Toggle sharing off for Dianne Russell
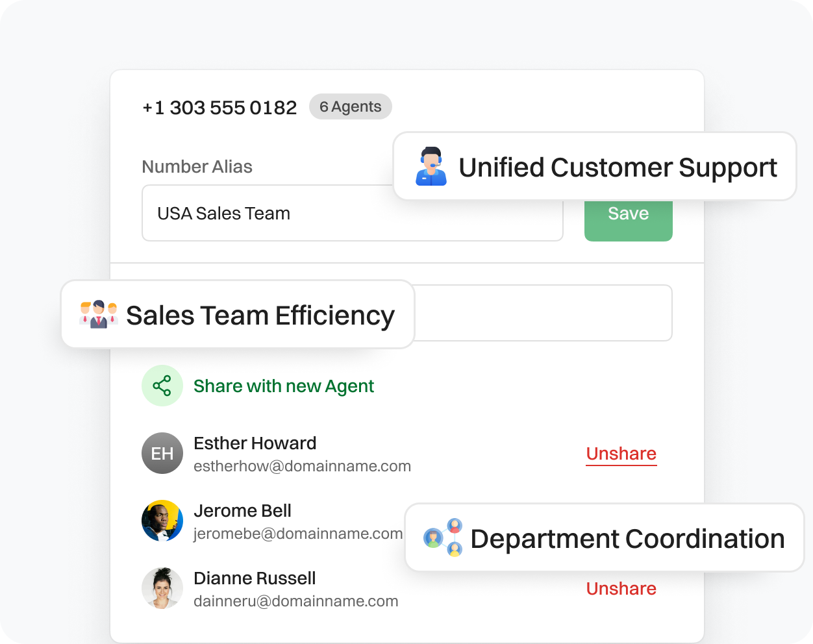The image size is (813, 644). click(x=621, y=589)
